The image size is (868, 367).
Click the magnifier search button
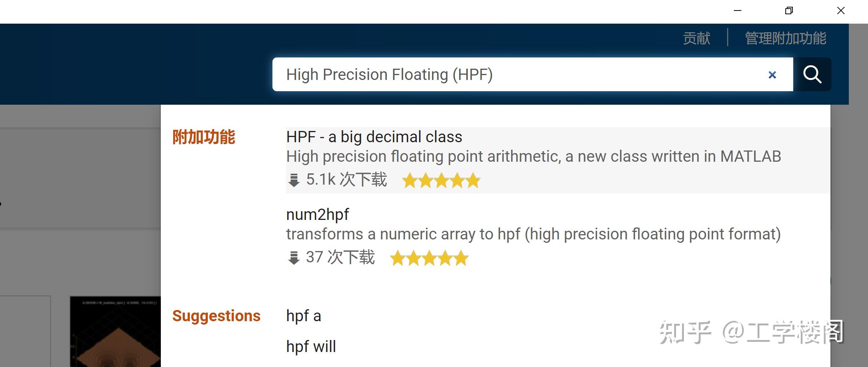click(812, 74)
